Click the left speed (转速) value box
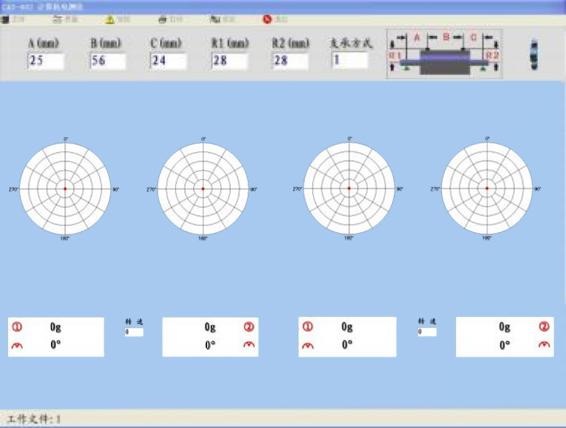Screen dimensions: 566x428 pyautogui.click(x=134, y=332)
